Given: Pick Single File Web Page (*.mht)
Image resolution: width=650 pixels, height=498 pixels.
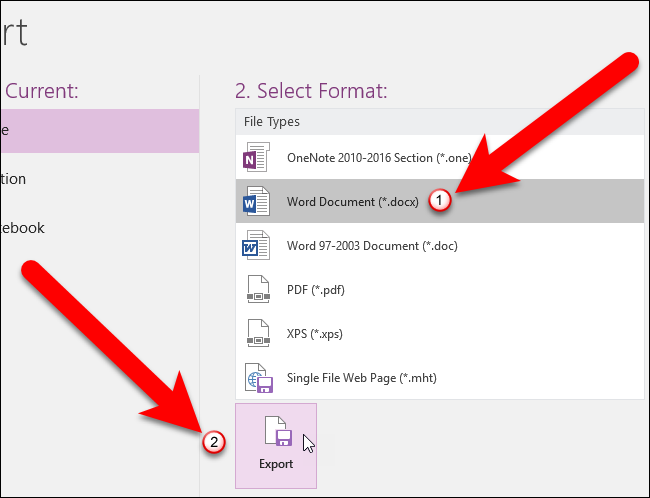Looking at the screenshot, I should (440, 377).
